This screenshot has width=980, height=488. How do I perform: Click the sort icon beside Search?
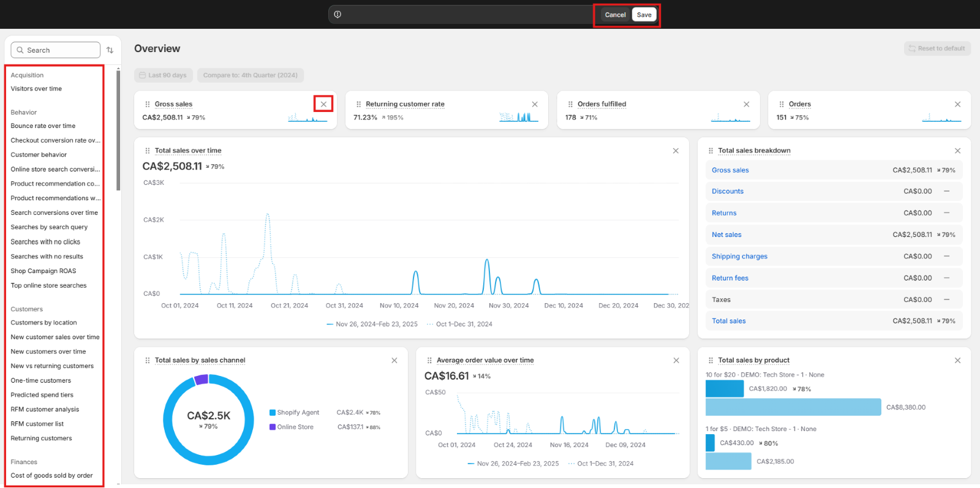tap(110, 50)
